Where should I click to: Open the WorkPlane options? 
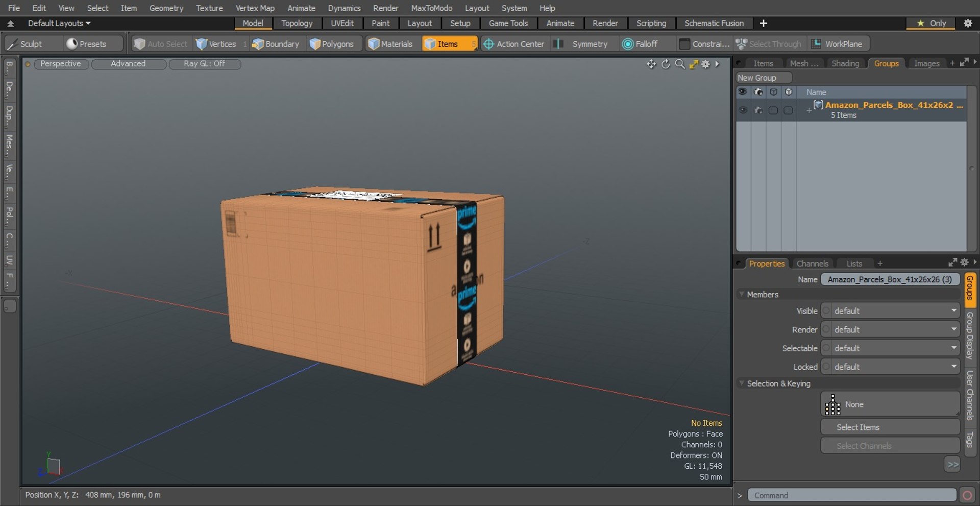tap(838, 44)
